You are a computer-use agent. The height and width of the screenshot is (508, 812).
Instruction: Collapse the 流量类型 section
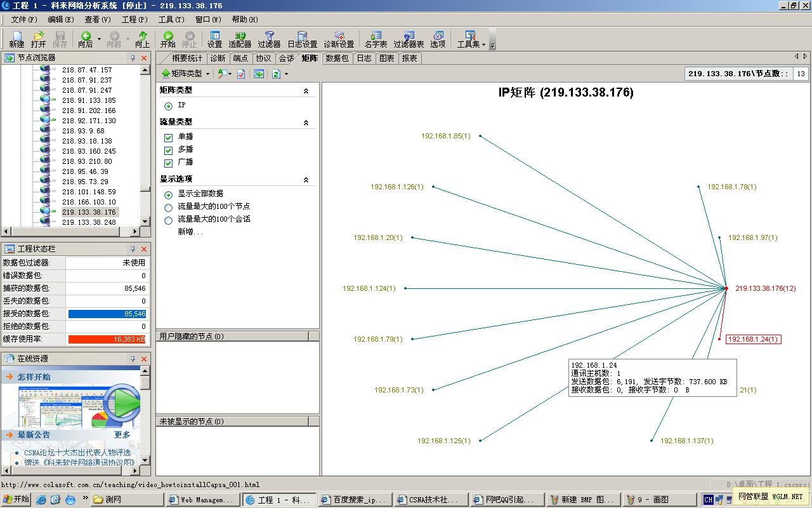click(306, 122)
